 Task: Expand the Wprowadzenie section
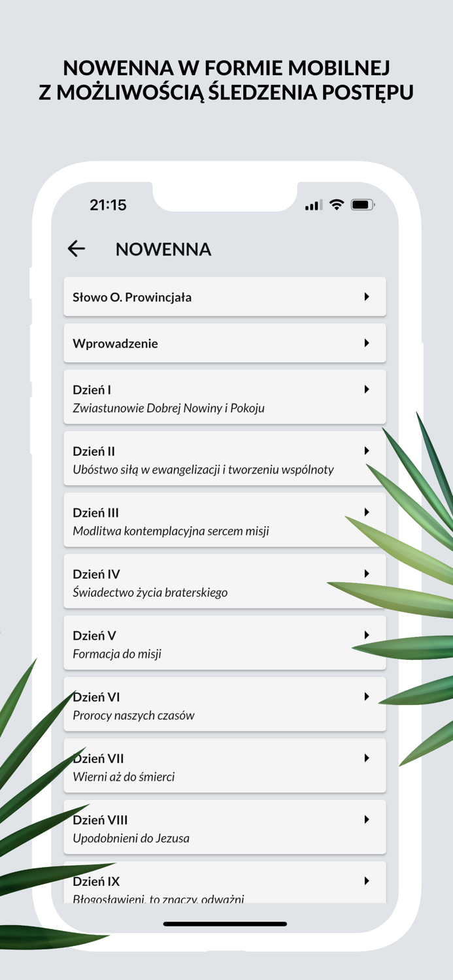point(225,342)
